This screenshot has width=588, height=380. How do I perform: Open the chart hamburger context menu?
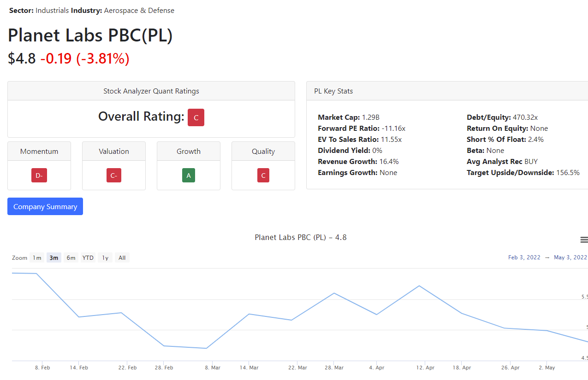pyautogui.click(x=584, y=240)
